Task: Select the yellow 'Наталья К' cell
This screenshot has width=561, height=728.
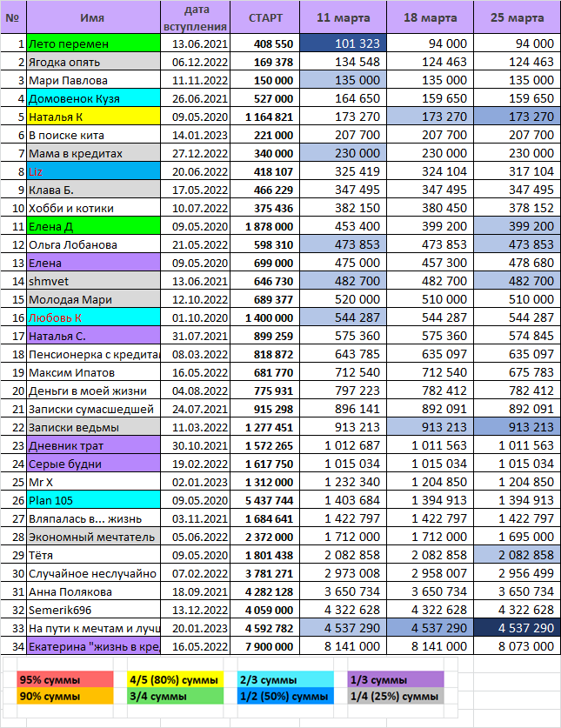Action: (93, 117)
